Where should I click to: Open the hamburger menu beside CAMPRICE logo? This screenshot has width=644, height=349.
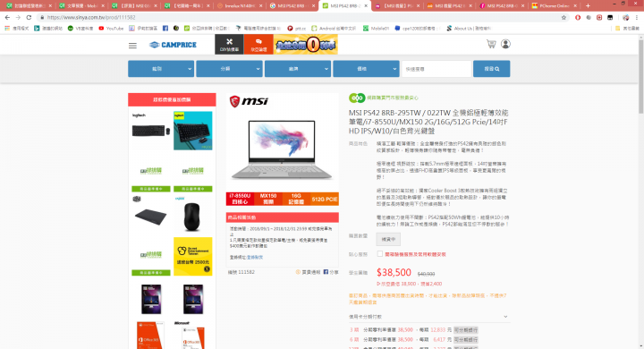tap(132, 46)
